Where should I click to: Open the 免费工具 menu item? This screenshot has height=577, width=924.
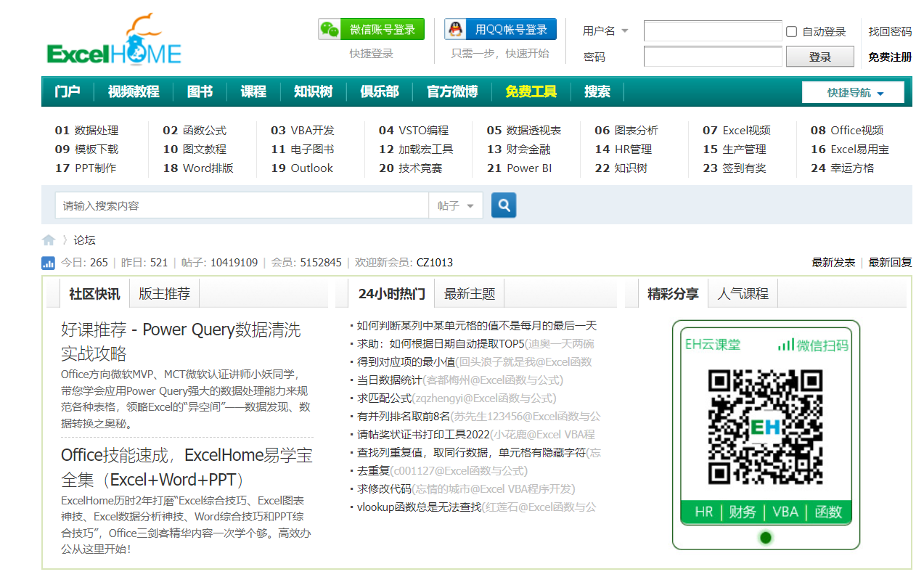point(531,91)
